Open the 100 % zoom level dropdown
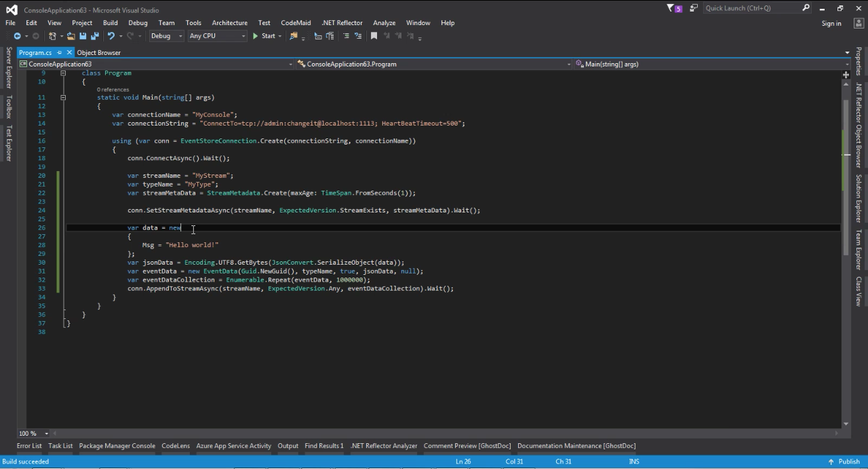The width and height of the screenshot is (868, 469). pyautogui.click(x=47, y=433)
